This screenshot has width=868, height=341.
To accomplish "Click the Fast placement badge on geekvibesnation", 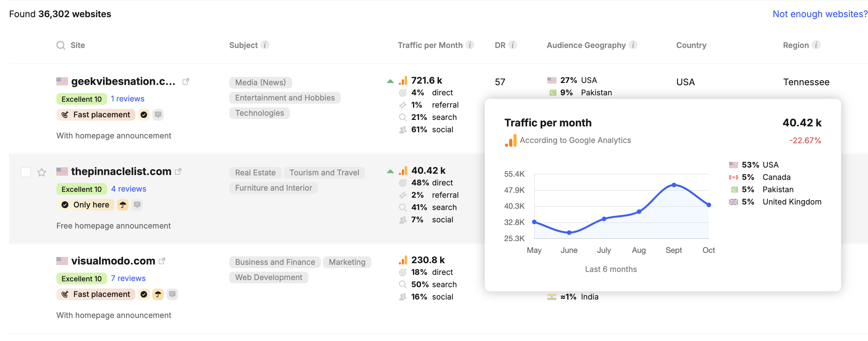I will pos(96,115).
